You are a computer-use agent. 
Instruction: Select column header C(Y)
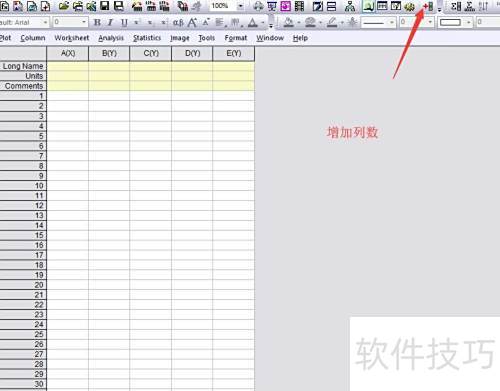coord(151,53)
